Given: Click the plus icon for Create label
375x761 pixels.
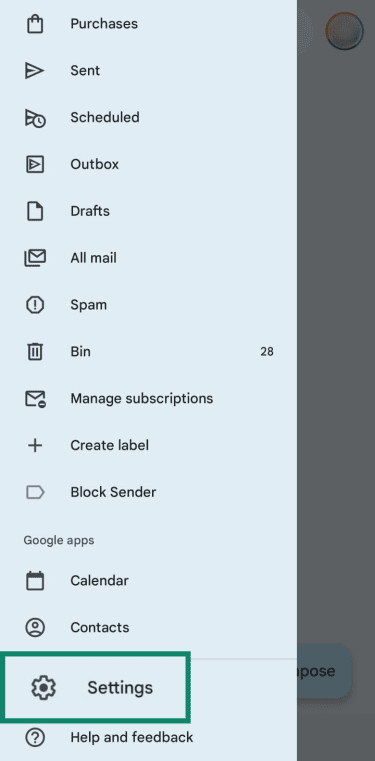Looking at the screenshot, I should point(35,446).
